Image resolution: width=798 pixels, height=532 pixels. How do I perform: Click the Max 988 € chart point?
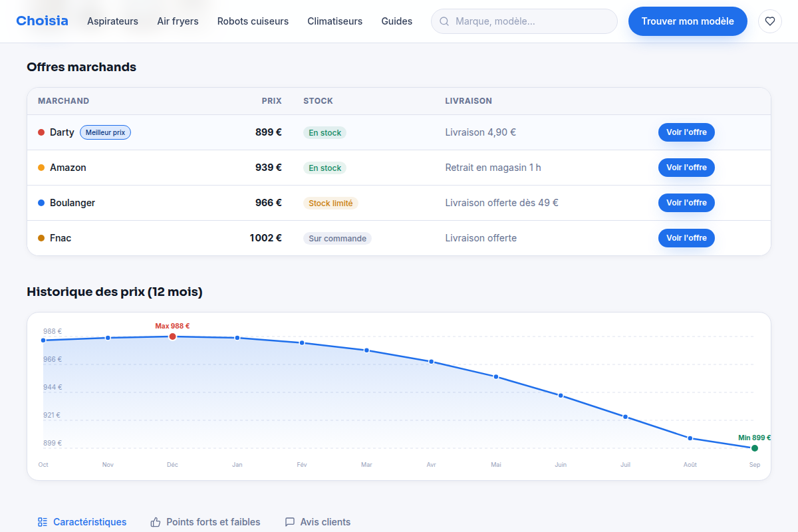pyautogui.click(x=172, y=336)
